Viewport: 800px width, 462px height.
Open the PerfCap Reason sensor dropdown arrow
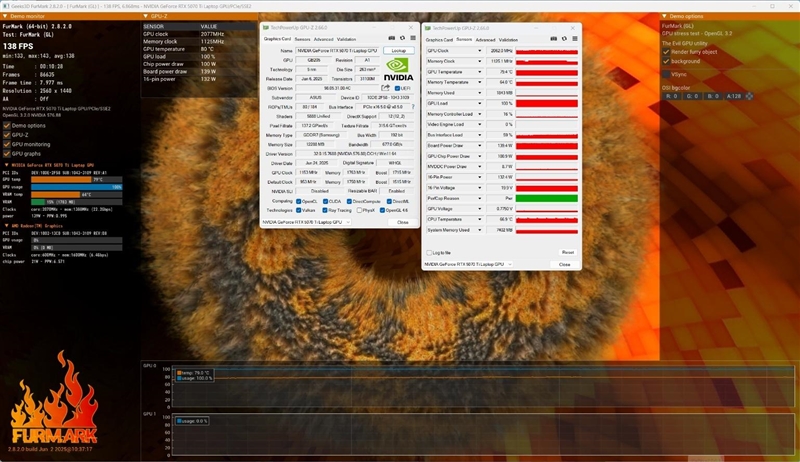pyautogui.click(x=479, y=198)
